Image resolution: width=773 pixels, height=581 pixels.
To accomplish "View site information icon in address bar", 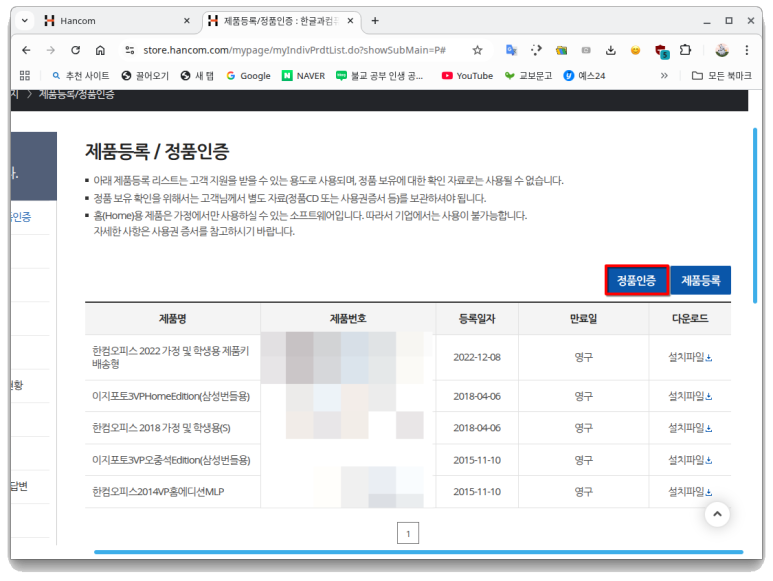I will (130, 50).
